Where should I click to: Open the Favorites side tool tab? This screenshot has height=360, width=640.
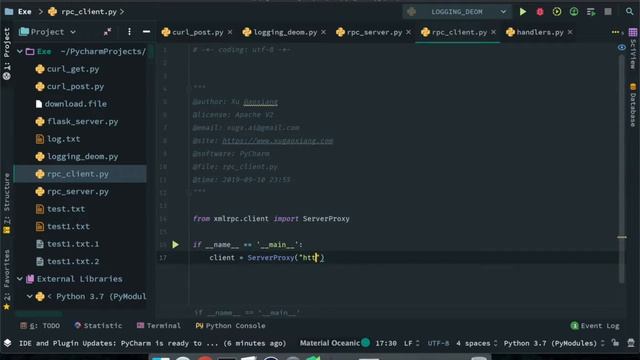coord(7,280)
